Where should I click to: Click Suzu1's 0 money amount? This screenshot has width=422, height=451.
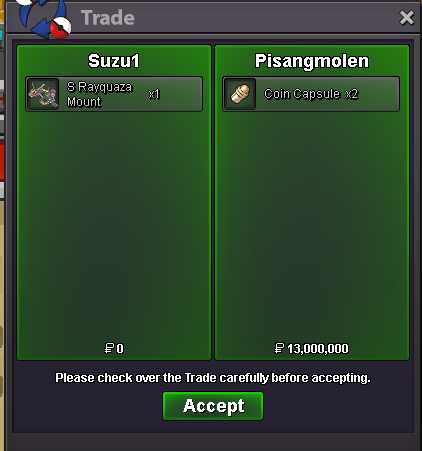click(120, 349)
